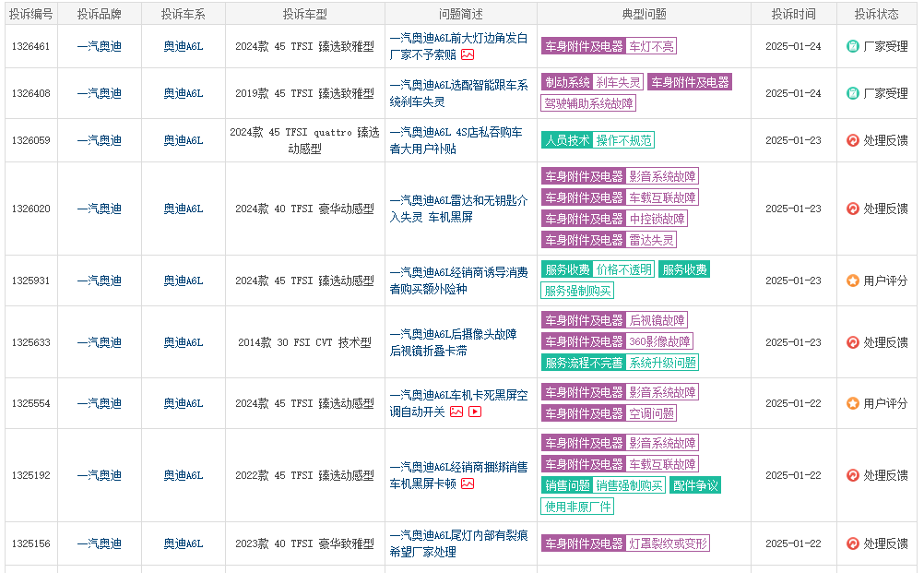
Task: Click the orange 用户评分 icon for 1325931
Action: (x=853, y=281)
